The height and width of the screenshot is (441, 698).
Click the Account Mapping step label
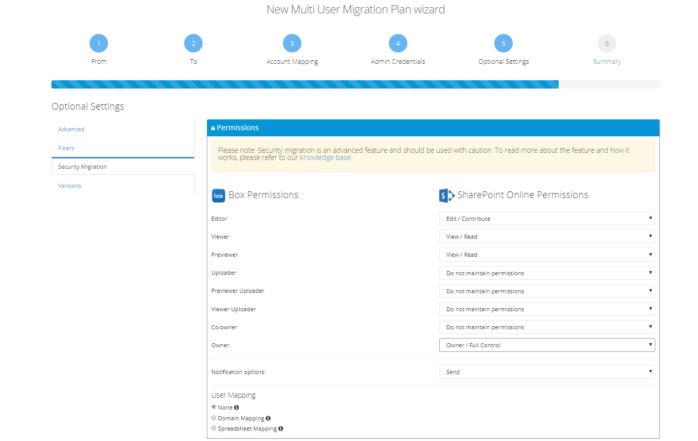point(292,61)
